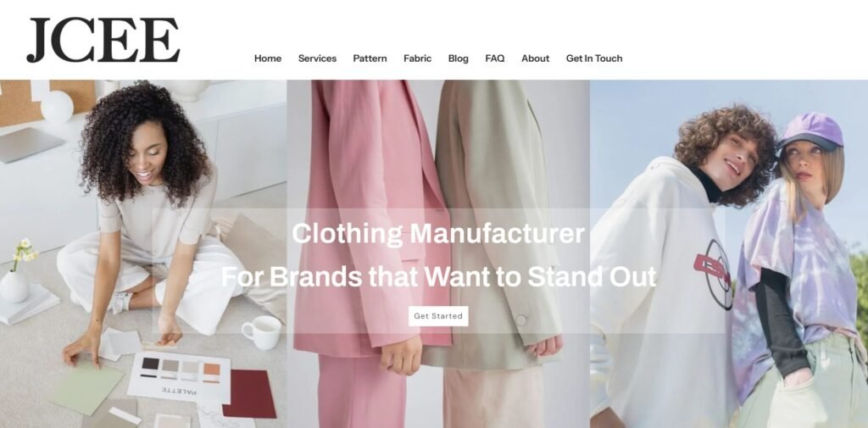
Task: Click the For Brands that Want to Stand Out text
Action: 438,277
